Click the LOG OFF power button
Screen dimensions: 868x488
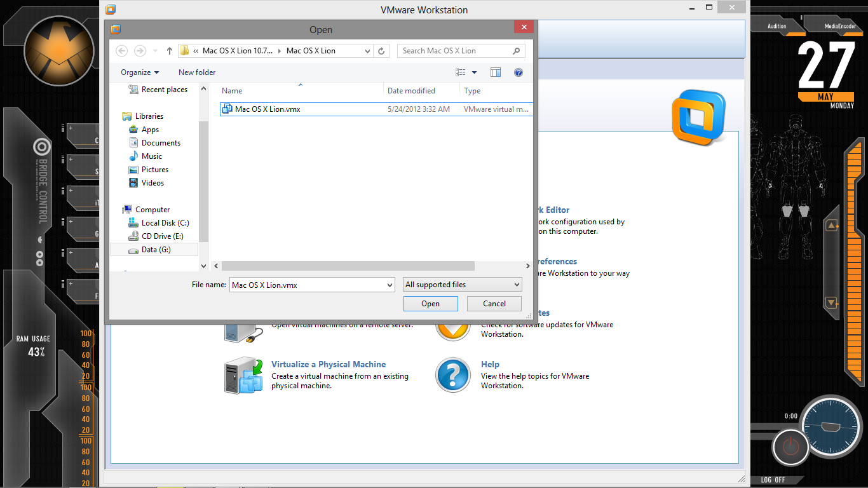coord(790,447)
